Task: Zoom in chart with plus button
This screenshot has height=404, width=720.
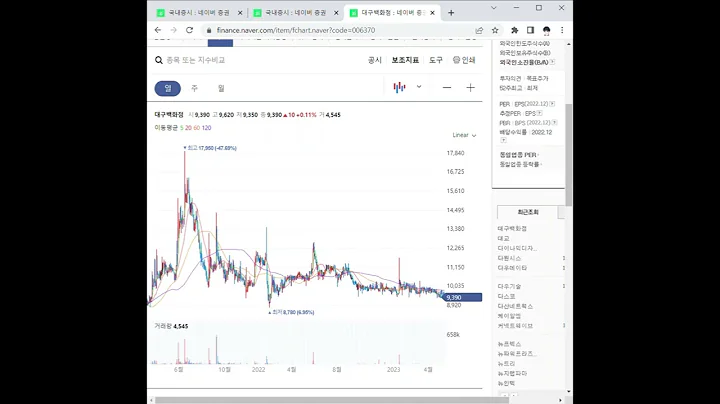Action: 470,88
